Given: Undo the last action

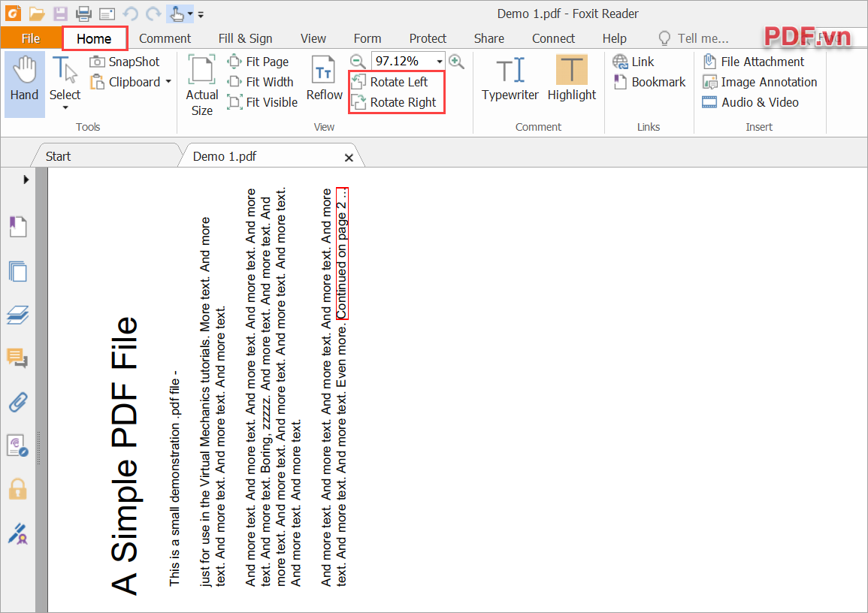Looking at the screenshot, I should 131,14.
